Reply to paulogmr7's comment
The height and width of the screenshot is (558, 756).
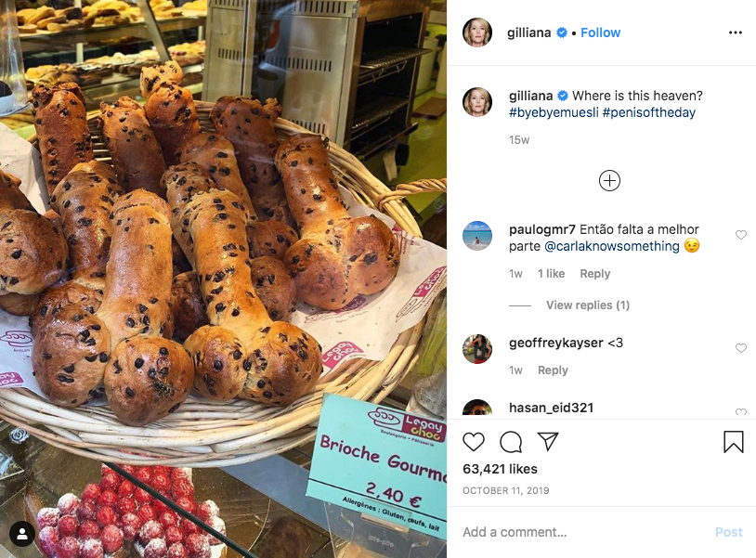595,274
